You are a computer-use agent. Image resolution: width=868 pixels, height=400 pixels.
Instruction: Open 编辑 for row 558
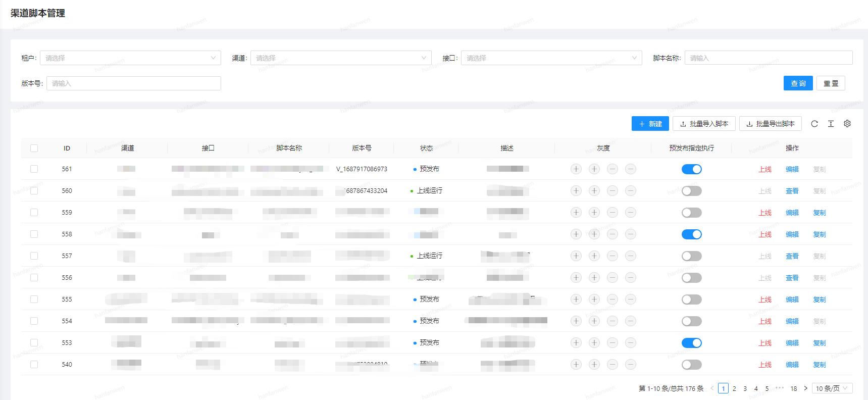[792, 234]
